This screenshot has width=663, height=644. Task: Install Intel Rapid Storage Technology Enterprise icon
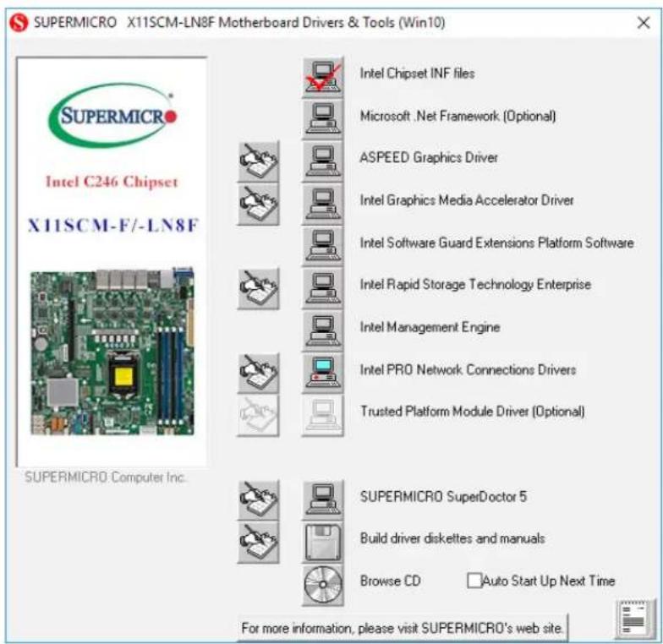click(x=323, y=289)
